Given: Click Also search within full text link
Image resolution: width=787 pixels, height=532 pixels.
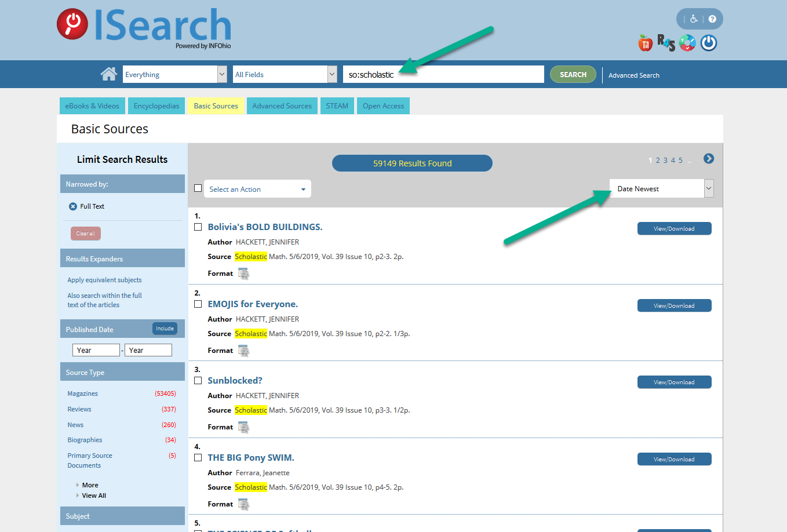Looking at the screenshot, I should point(104,300).
